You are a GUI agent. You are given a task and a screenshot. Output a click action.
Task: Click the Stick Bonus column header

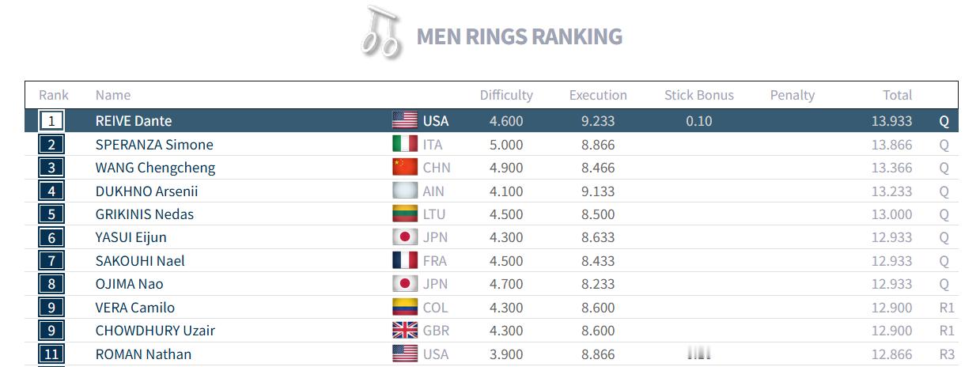tap(699, 95)
